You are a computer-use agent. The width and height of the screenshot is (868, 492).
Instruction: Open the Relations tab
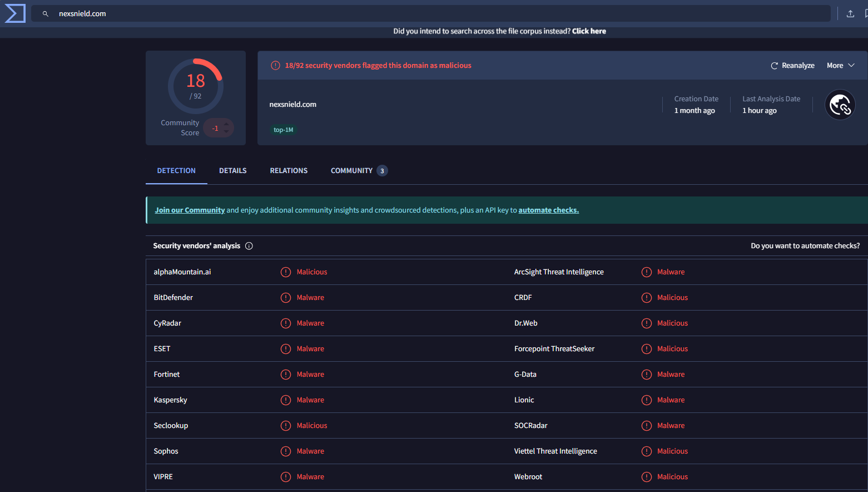pos(289,171)
